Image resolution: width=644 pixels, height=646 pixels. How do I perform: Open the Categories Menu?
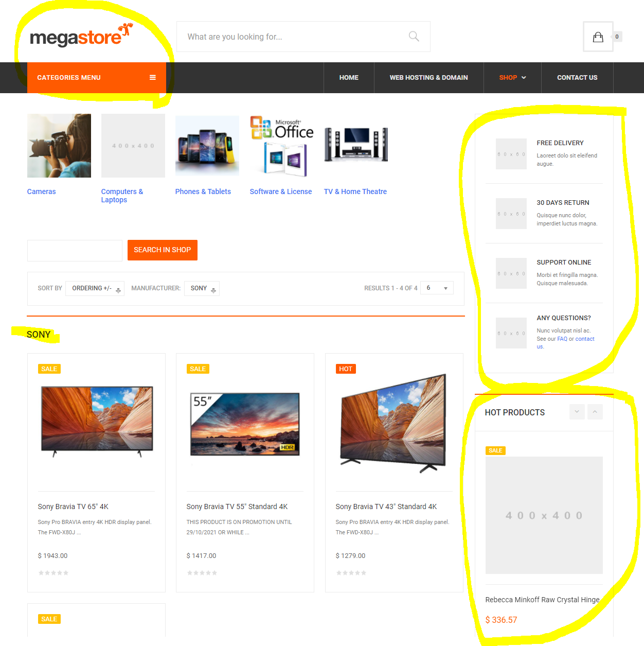point(97,78)
